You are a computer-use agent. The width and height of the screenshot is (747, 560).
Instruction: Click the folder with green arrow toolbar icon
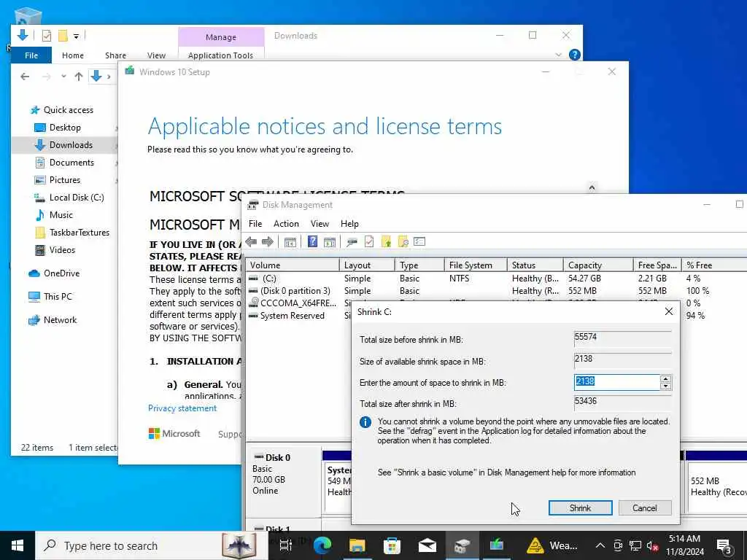(387, 241)
